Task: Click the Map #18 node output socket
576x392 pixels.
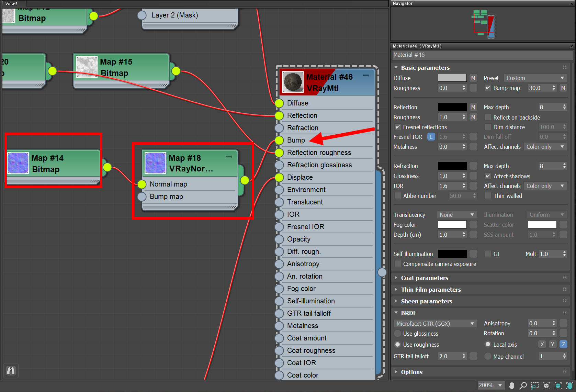Action: click(245, 180)
